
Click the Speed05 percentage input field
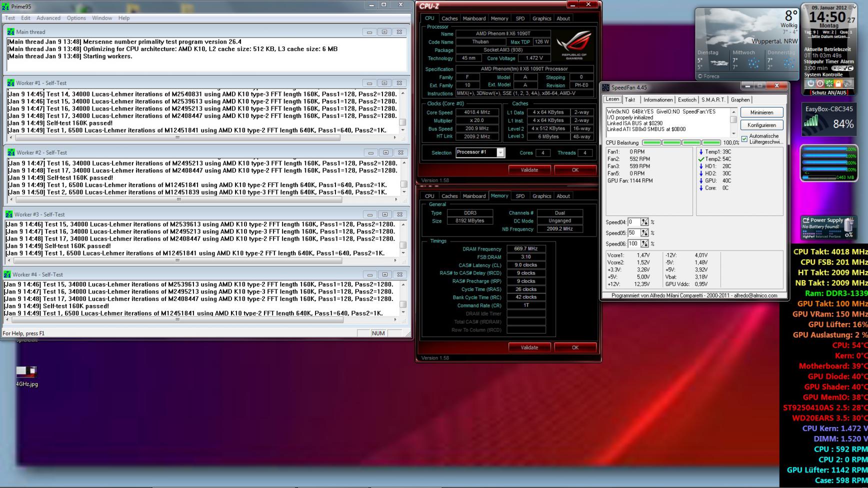pos(633,233)
